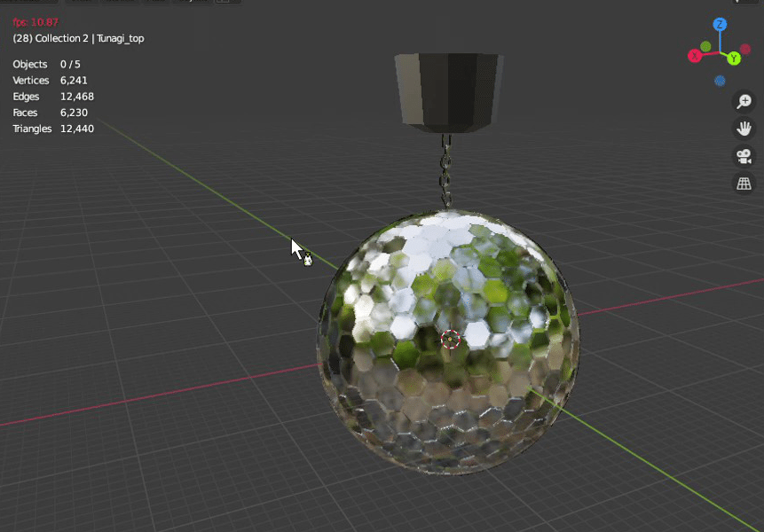This screenshot has height=532, width=764.
Task: Select the hexagon mirror ball object
Action: (x=448, y=342)
